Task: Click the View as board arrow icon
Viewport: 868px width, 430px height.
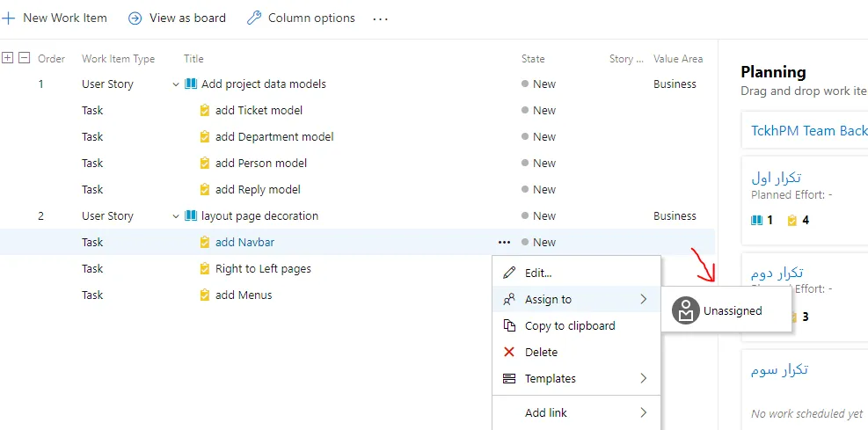Action: pyautogui.click(x=135, y=18)
